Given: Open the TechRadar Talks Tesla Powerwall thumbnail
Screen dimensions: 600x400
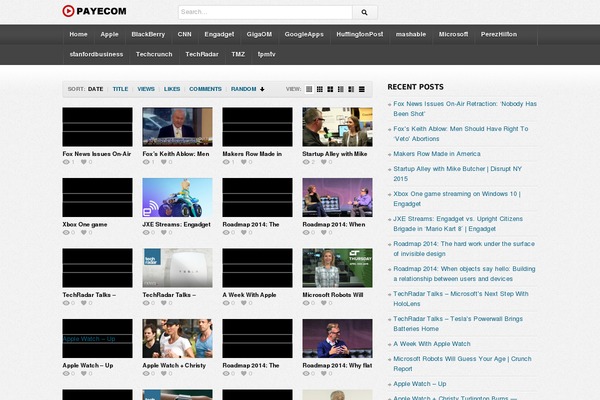Looking at the screenshot, I should click(178, 268).
